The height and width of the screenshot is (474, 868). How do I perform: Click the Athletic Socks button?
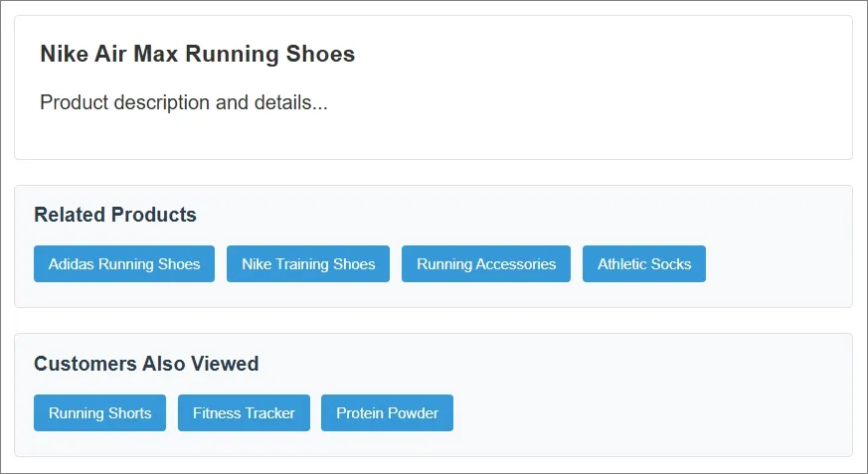click(644, 264)
